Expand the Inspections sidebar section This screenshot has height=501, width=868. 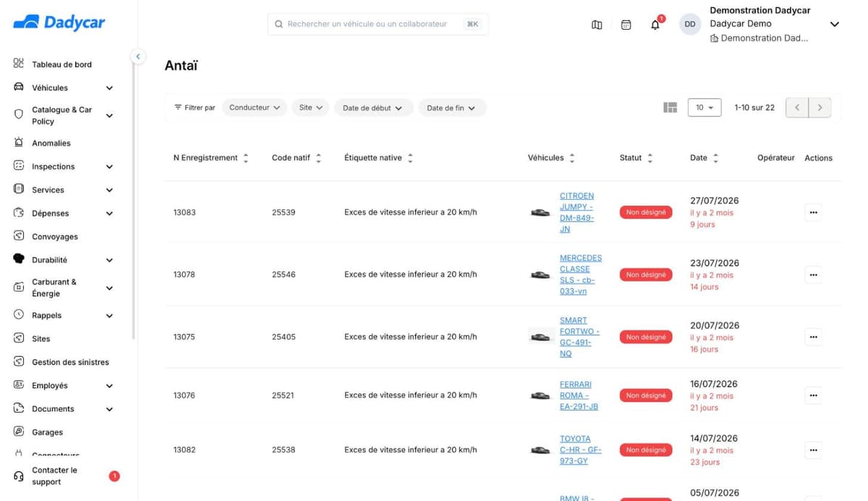109,167
